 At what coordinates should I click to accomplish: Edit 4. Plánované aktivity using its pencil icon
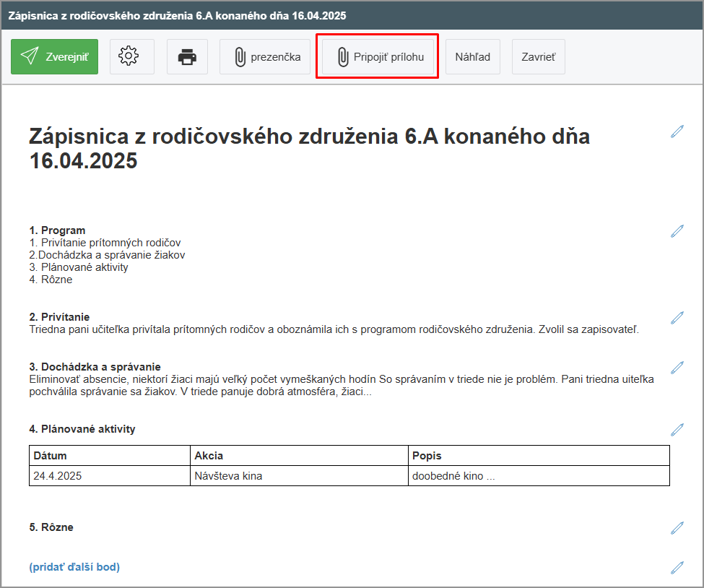(x=677, y=429)
